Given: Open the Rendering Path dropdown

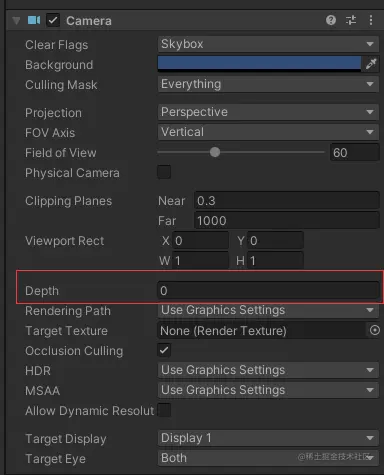Looking at the screenshot, I should click(x=268, y=310).
